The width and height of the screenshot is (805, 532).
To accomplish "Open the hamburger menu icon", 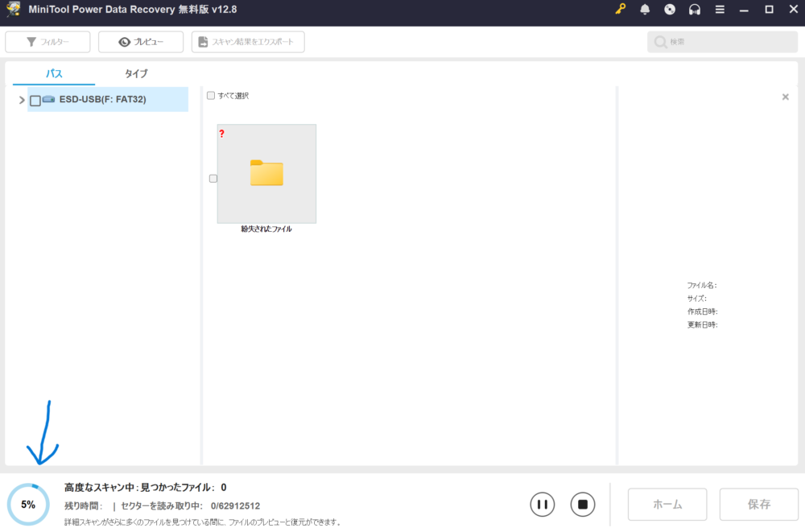I will coord(720,10).
